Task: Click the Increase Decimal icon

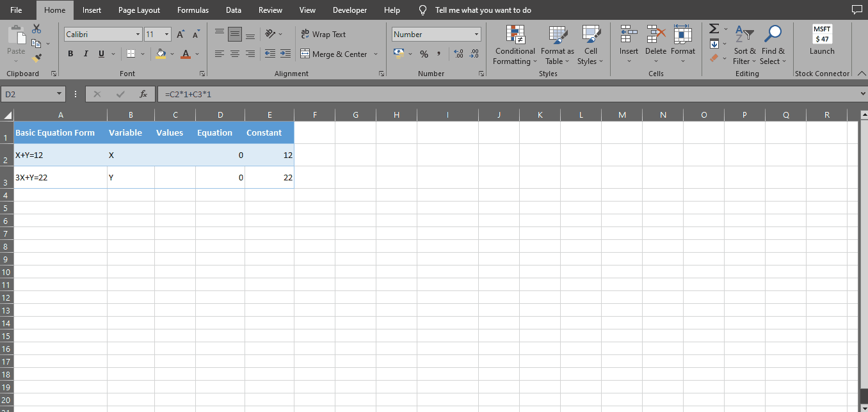Action: 459,54
